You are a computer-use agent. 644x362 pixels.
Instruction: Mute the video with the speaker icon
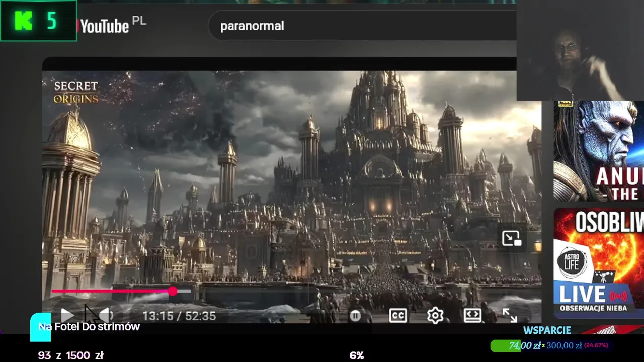(105, 316)
